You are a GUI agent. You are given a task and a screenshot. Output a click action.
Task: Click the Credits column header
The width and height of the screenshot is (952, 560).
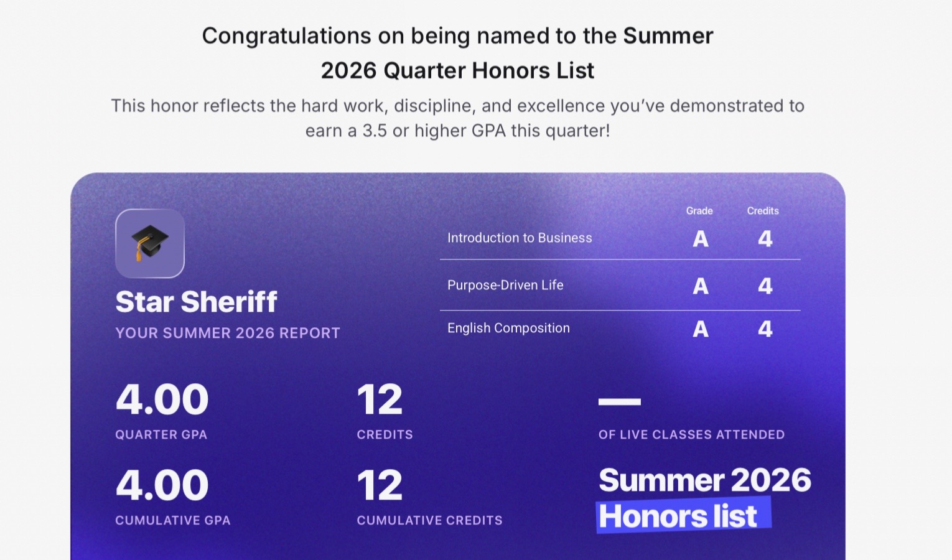point(763,211)
